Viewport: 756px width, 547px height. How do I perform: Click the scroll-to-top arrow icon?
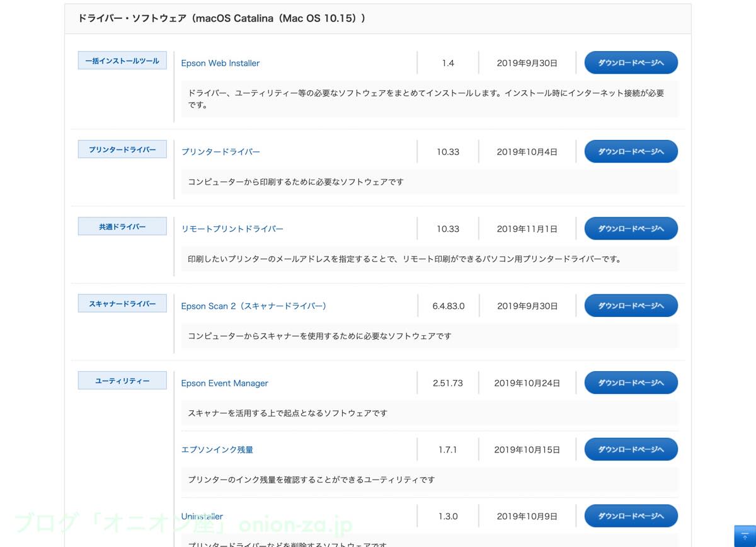coord(745,536)
